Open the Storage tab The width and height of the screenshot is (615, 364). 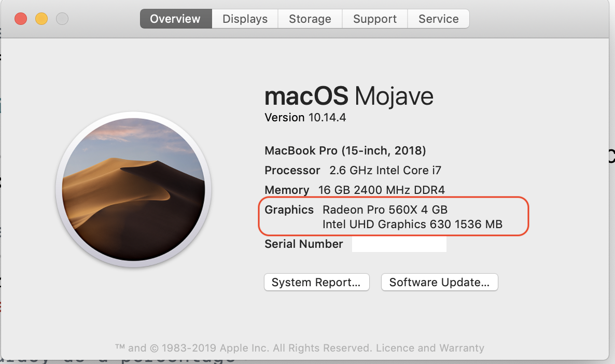(x=310, y=19)
